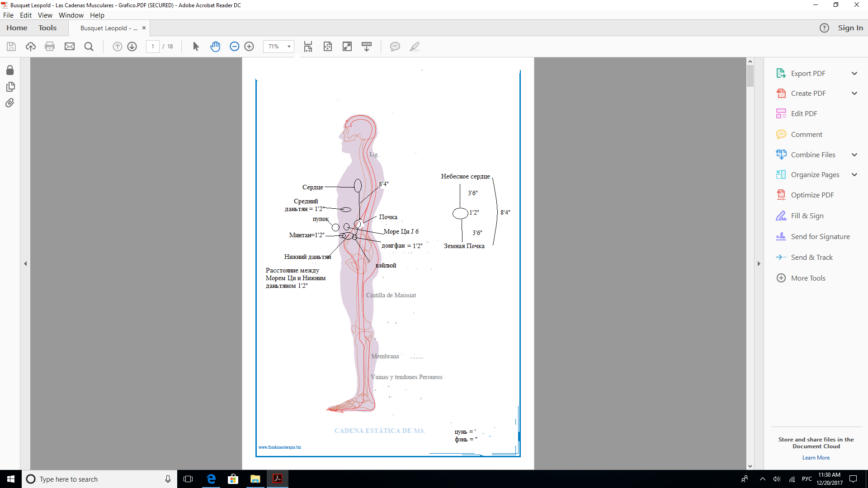Go to next page arrow

pyautogui.click(x=132, y=47)
